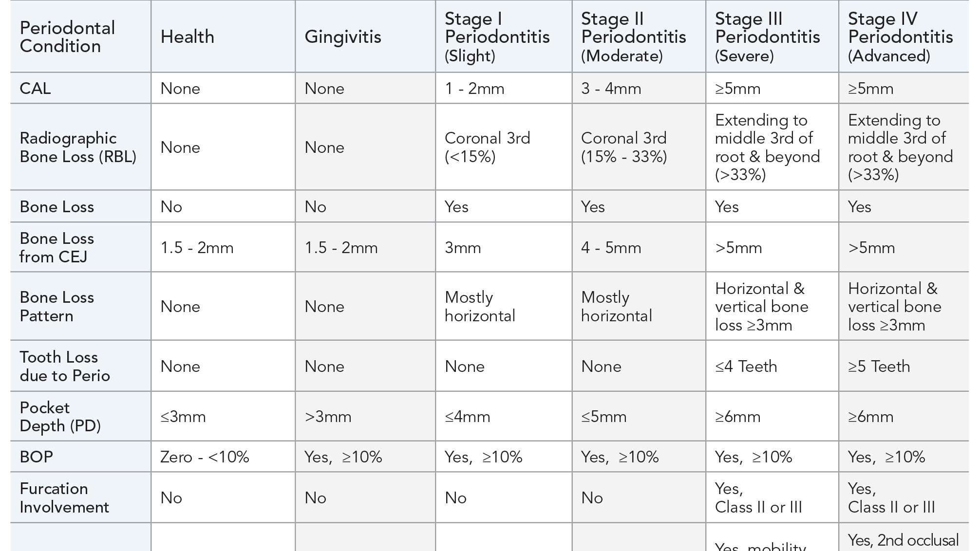Select the "4 - 5mm" bone loss cell

611,247
